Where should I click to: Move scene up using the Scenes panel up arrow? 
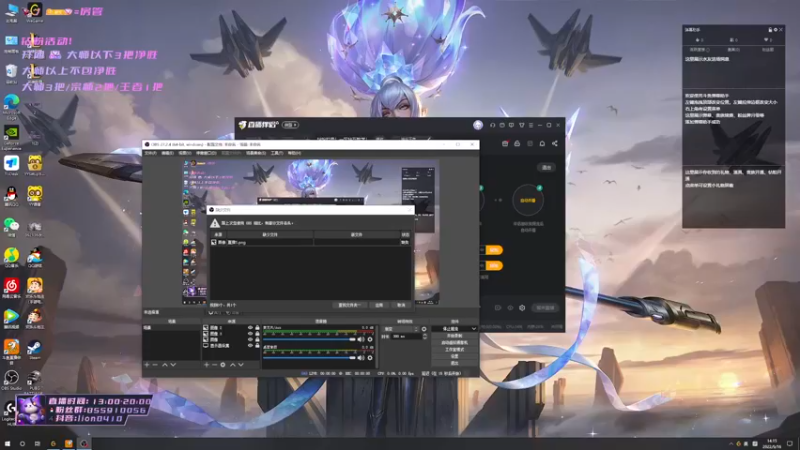(x=165, y=365)
